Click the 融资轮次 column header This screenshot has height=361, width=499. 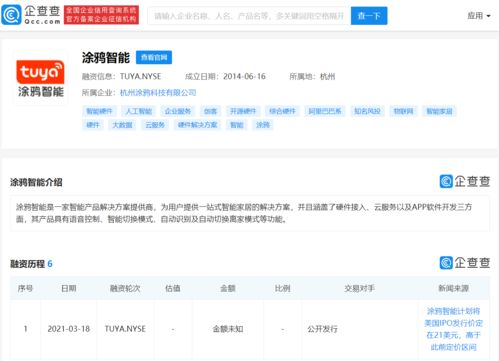click(125, 288)
